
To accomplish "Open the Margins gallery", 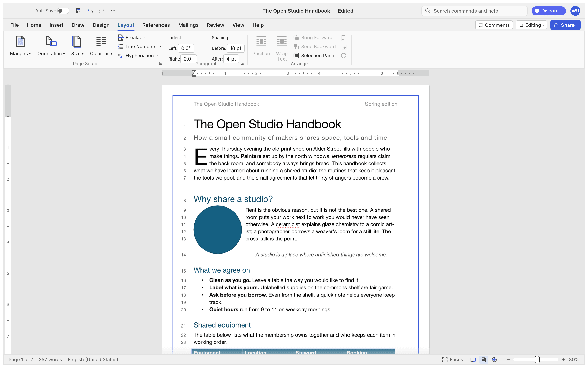I will (20, 46).
